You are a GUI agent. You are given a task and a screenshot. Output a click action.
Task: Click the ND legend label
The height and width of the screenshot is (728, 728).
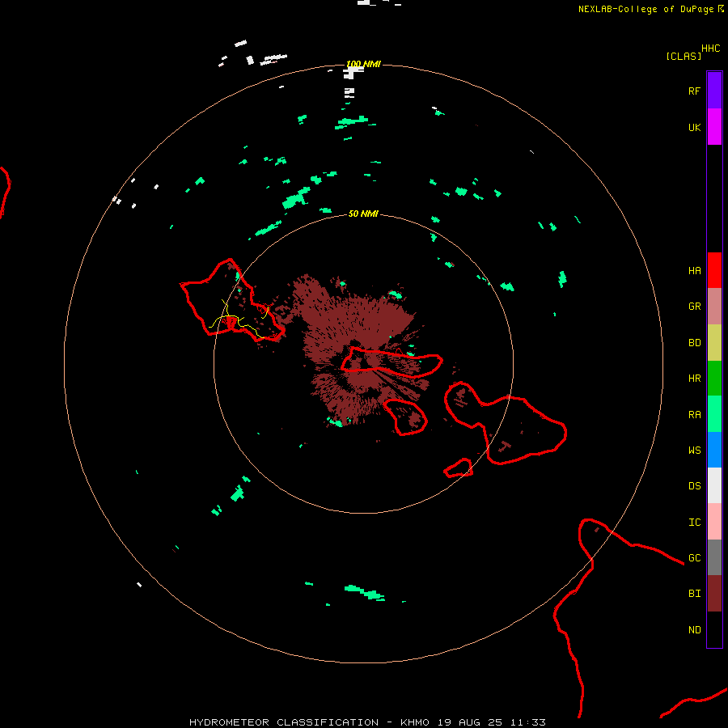[695, 630]
